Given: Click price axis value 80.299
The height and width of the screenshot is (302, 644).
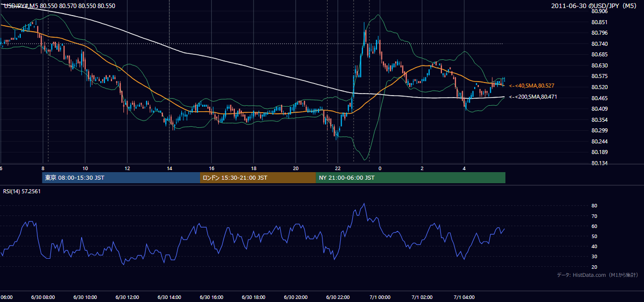Looking at the screenshot, I should click(x=599, y=130).
